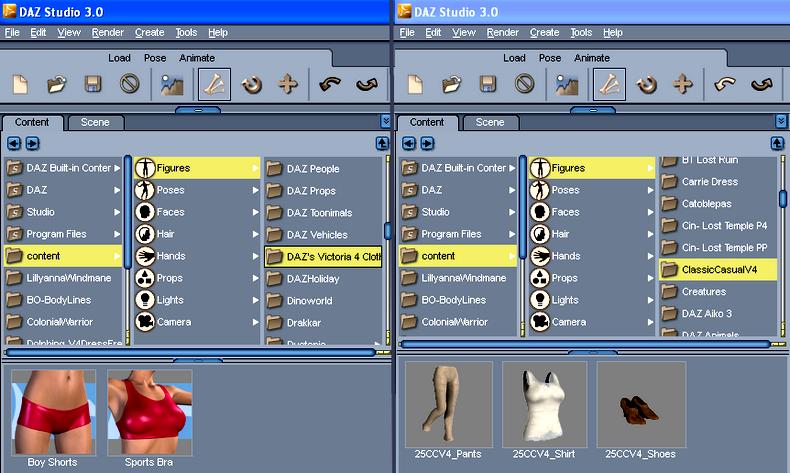Image resolution: width=790 pixels, height=473 pixels.
Task: Open 25CCV4_Shirt thumbnail
Action: [544, 404]
